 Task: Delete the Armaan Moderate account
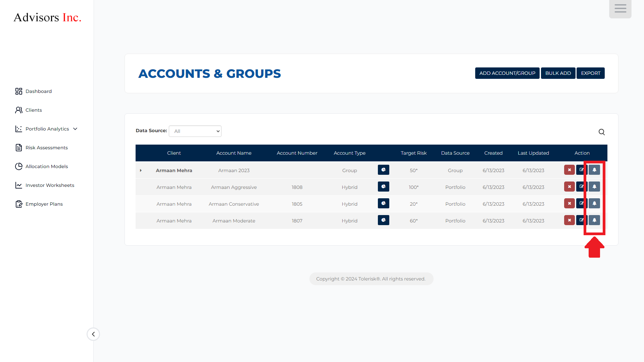[569, 220]
